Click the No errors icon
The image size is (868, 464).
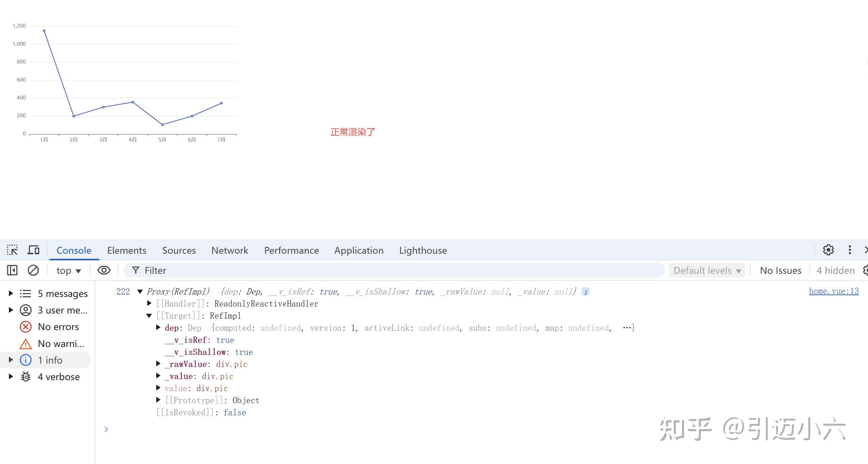click(26, 327)
